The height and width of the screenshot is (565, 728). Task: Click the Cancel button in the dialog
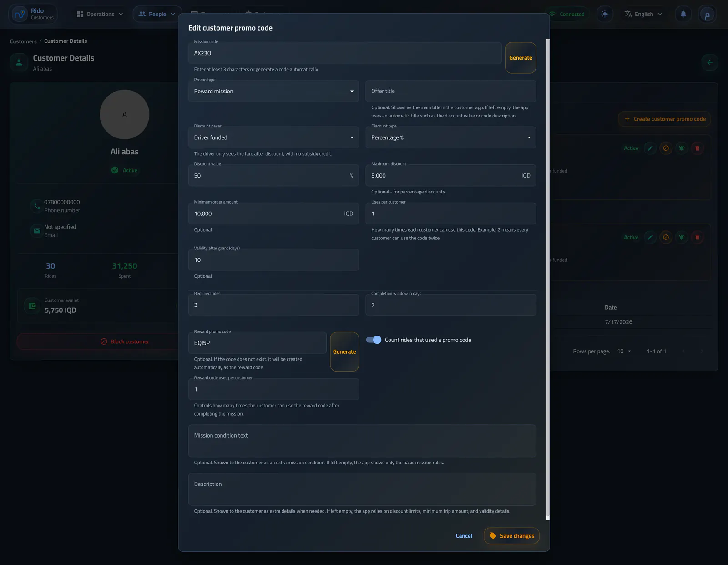click(x=464, y=536)
